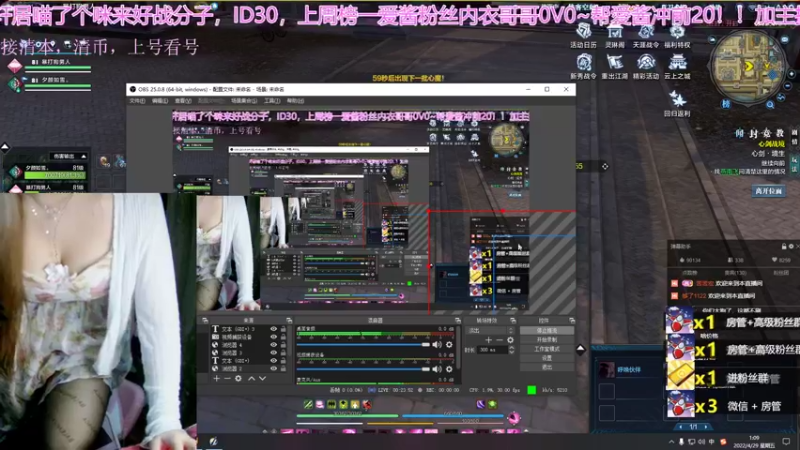
Task: Open the 淡出 transition type dropdown
Action: pyautogui.click(x=491, y=331)
